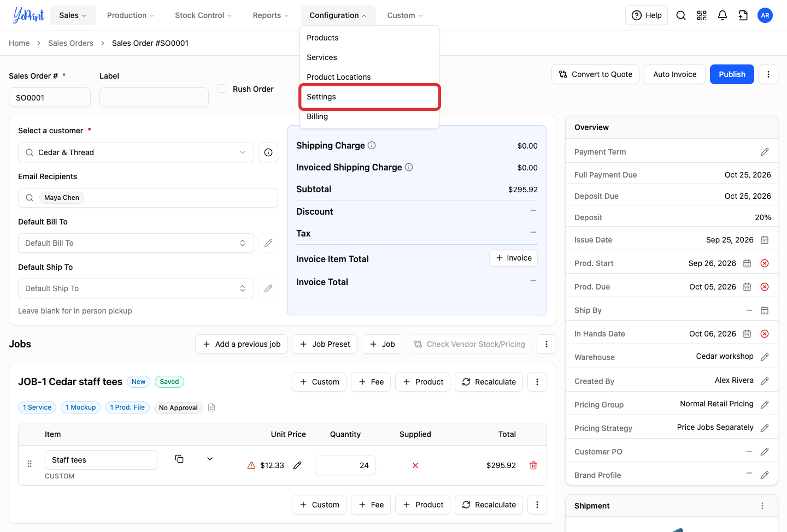The height and width of the screenshot is (532, 787).
Task: Click the 1 Mockup tag
Action: (x=81, y=407)
